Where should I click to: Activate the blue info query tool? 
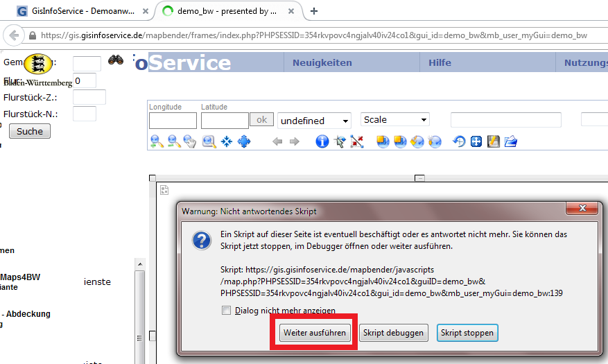(322, 141)
